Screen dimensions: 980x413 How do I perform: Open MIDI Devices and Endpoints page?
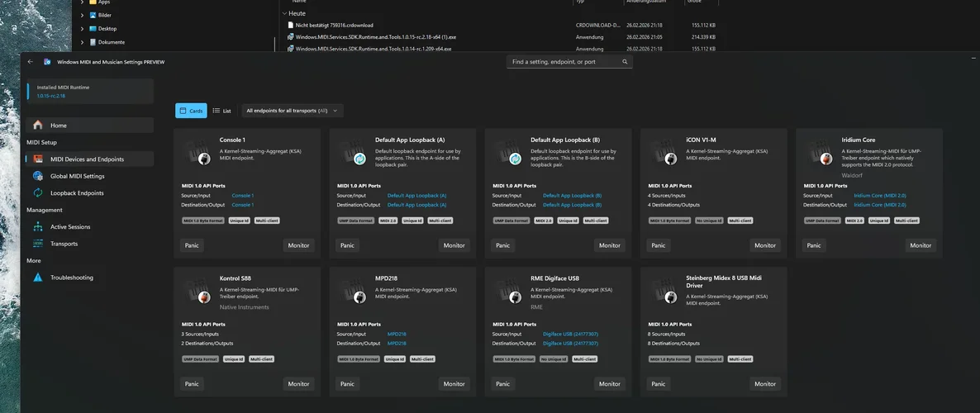89,159
